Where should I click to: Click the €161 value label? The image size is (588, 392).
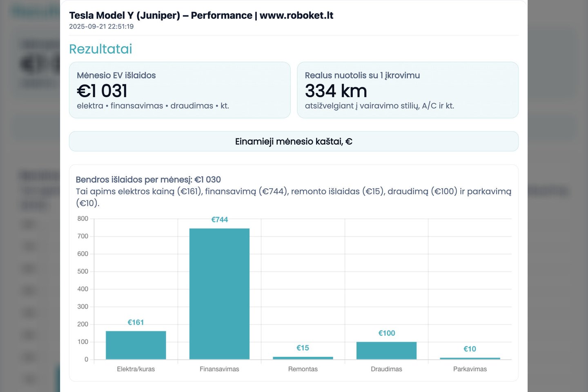click(x=136, y=323)
